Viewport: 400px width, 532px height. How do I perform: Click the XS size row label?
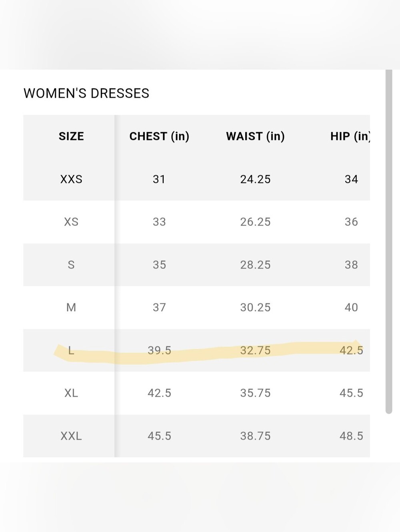click(x=71, y=222)
